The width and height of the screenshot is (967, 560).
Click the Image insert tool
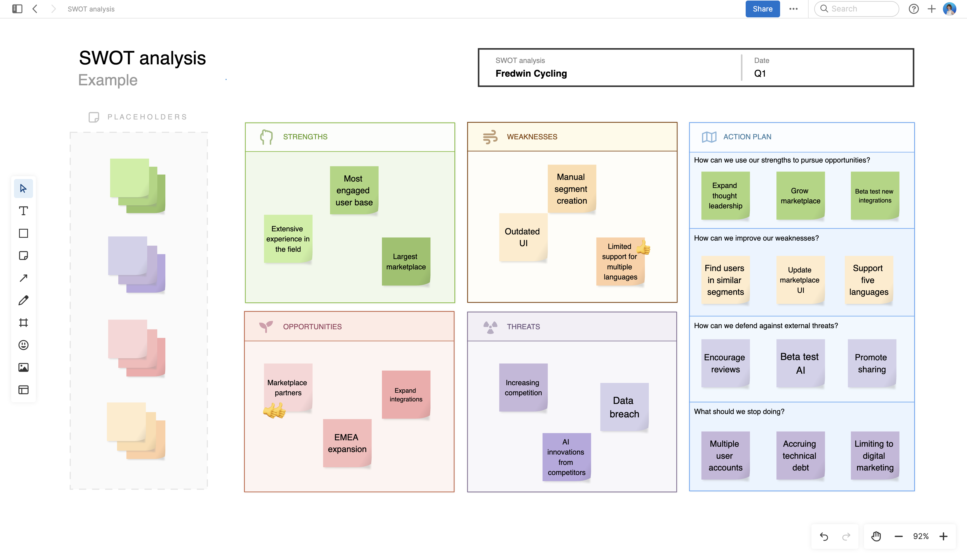click(x=24, y=367)
